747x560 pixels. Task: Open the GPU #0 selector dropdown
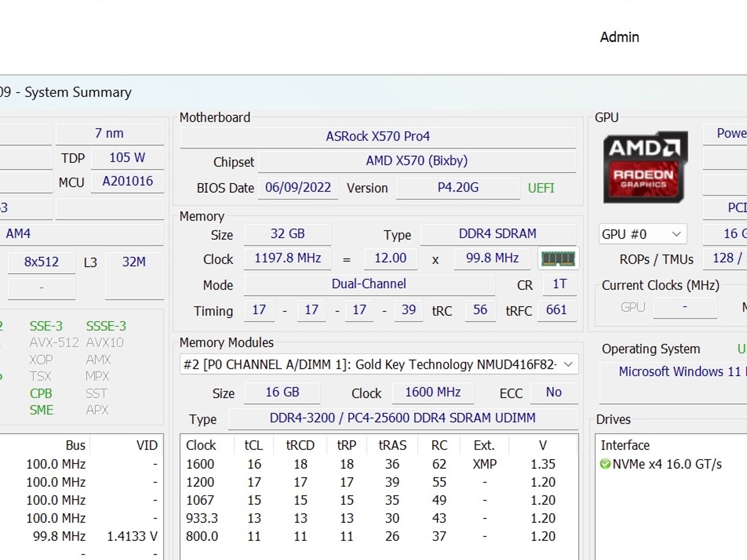click(x=643, y=234)
